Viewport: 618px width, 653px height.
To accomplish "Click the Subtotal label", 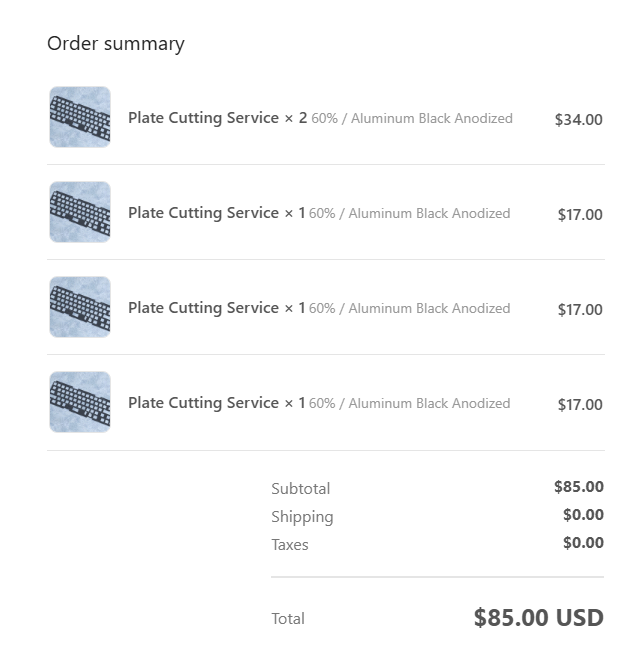I will click(301, 489).
